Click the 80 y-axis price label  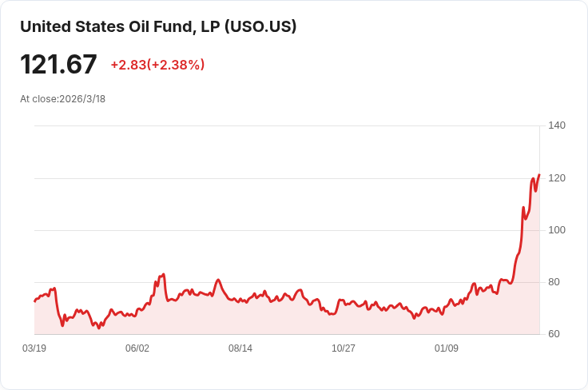tap(554, 282)
